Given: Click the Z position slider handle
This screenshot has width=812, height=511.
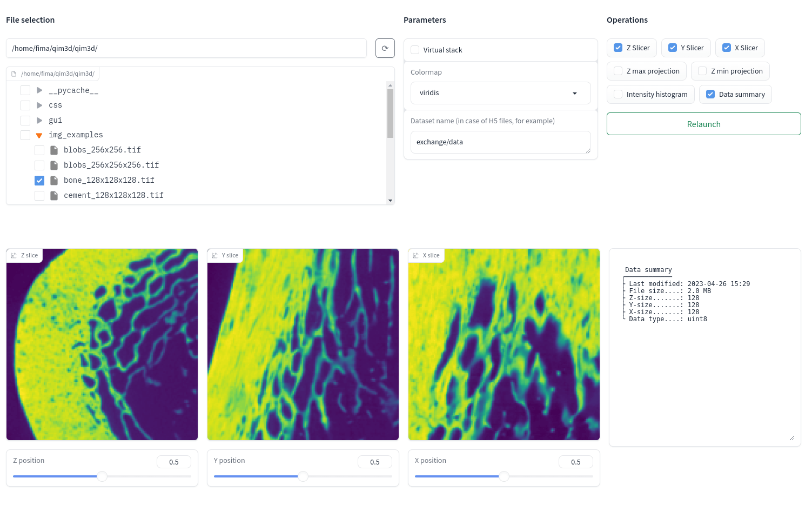Looking at the screenshot, I should coord(102,476).
